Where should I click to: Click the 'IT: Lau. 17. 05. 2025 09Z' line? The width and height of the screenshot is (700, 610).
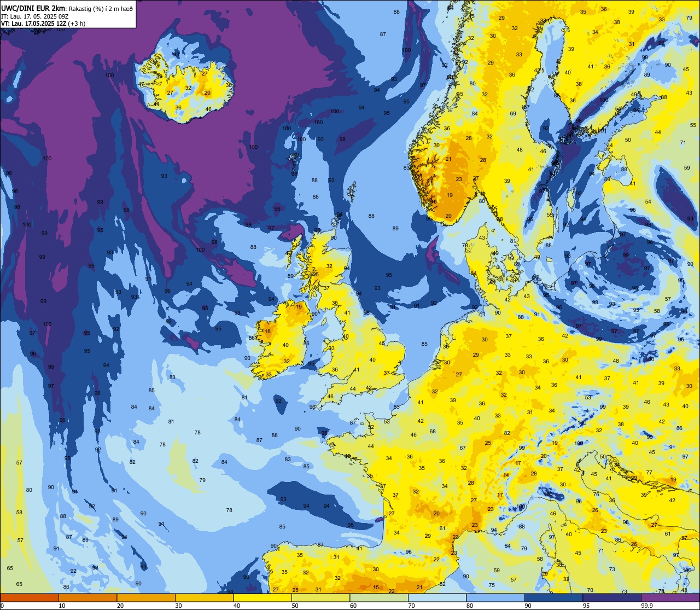36,16
